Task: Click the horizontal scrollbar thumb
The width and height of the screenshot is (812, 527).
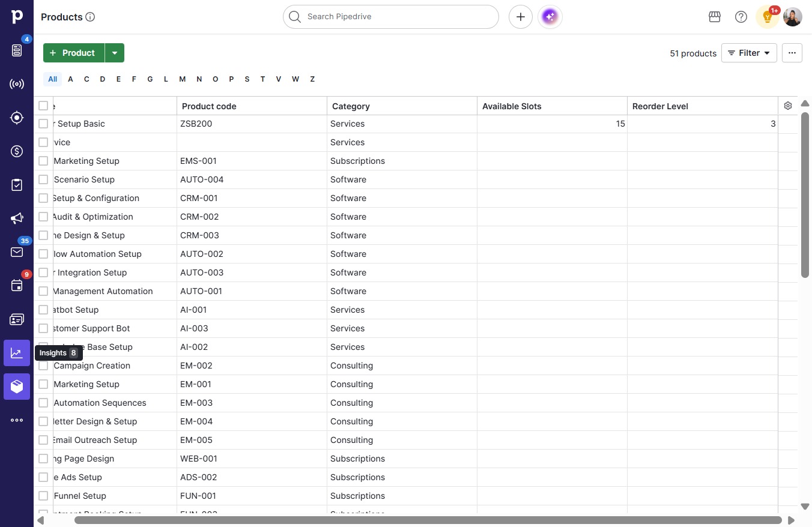Action: click(x=428, y=520)
